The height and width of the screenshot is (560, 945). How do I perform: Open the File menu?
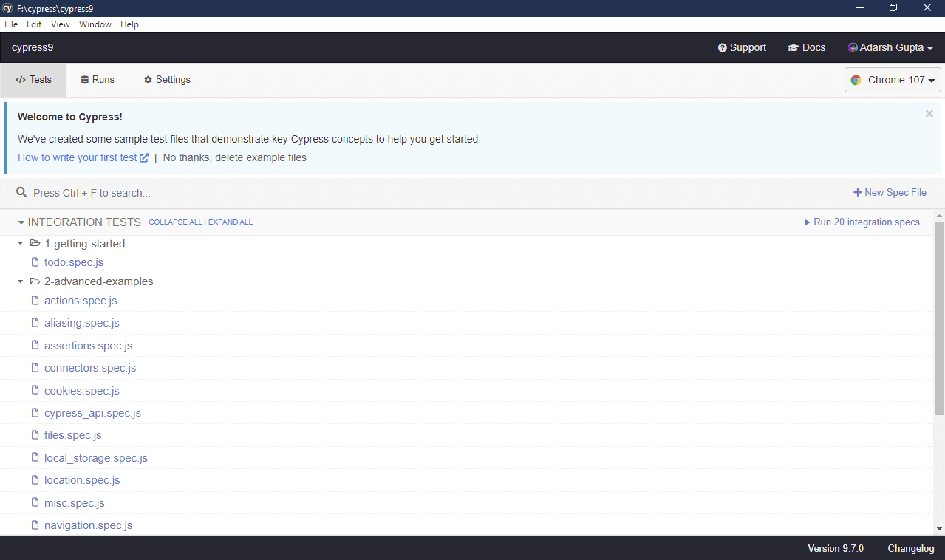pos(11,24)
